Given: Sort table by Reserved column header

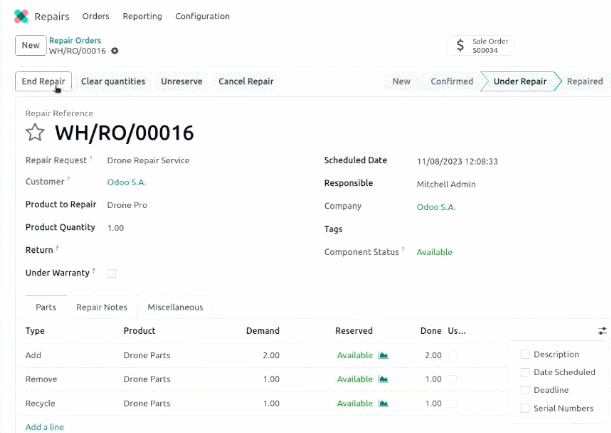Looking at the screenshot, I should point(354,331).
